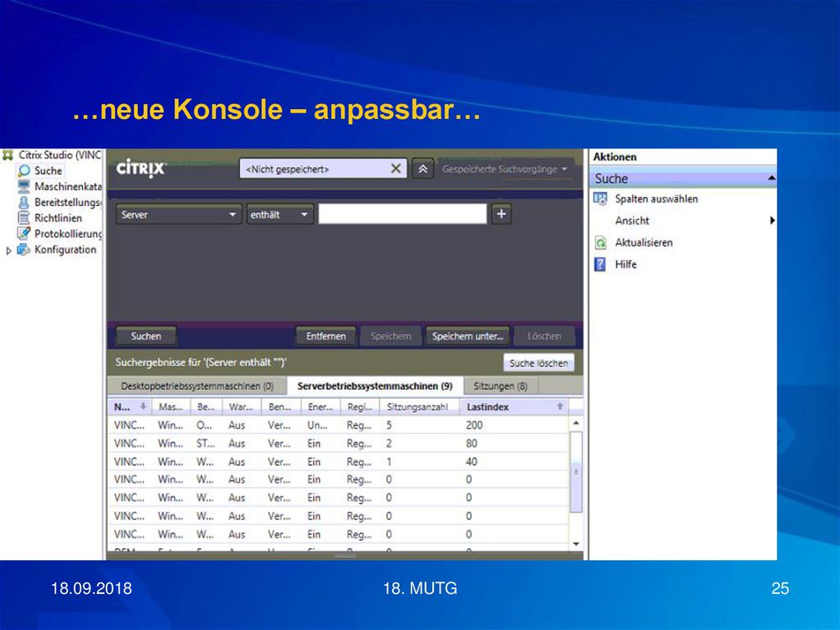840x630 pixels.
Task: Switch to Desktopbetriebssystemmaschinen (0) tab
Action: tap(197, 386)
